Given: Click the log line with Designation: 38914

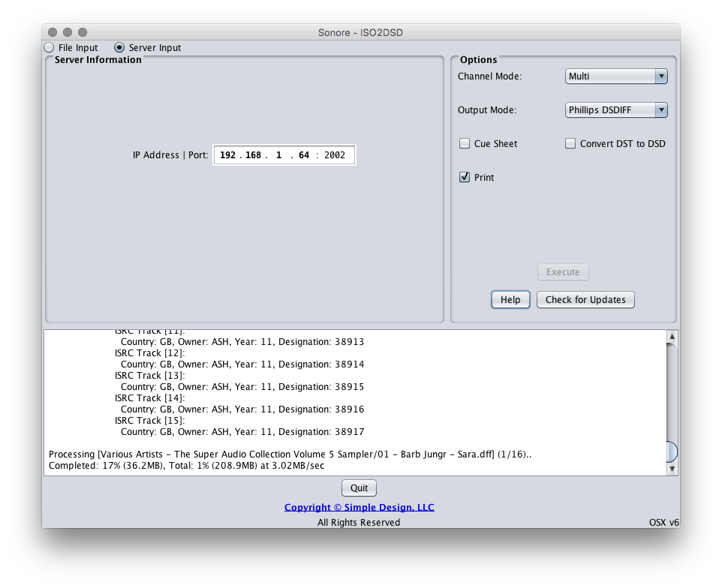Looking at the screenshot, I should (x=242, y=364).
